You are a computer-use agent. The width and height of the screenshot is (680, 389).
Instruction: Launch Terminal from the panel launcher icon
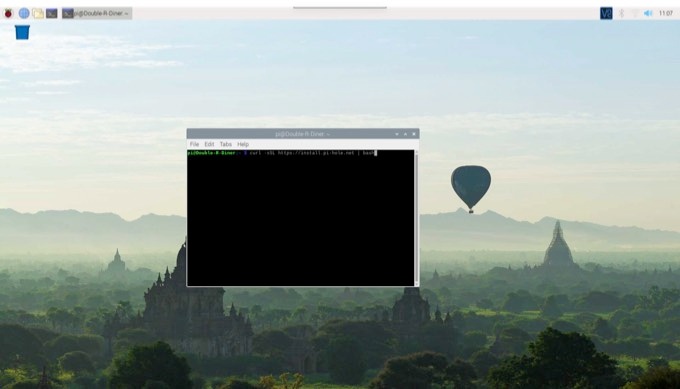pyautogui.click(x=52, y=13)
